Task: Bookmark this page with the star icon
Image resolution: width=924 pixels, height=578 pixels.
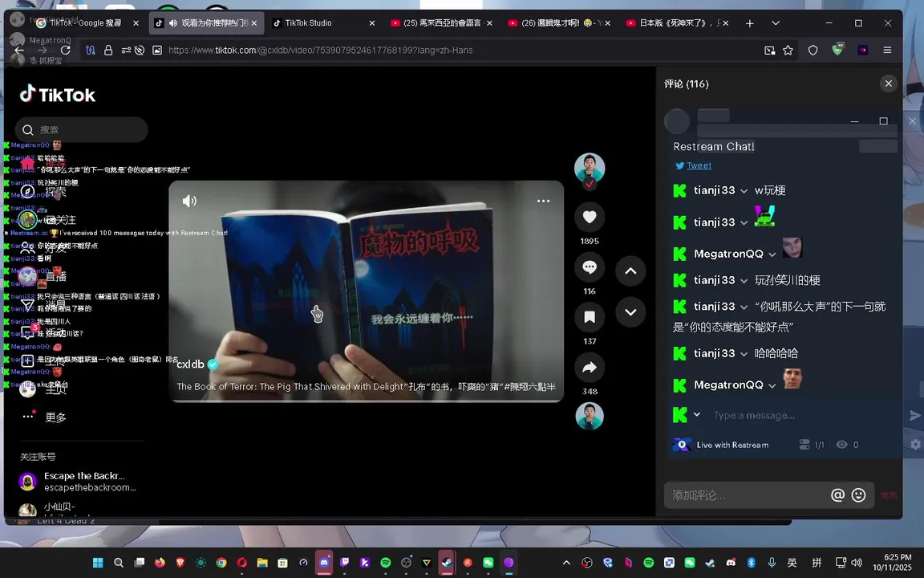Action: point(788,50)
